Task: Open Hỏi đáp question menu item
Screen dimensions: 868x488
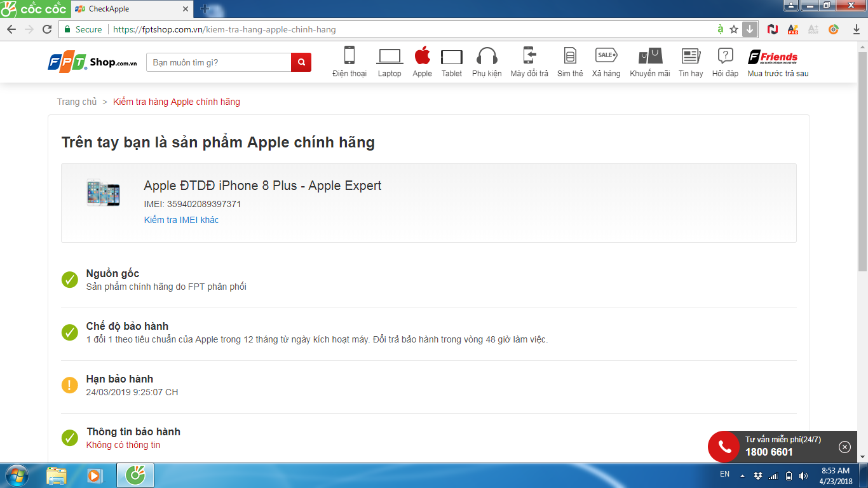Action: [725, 62]
